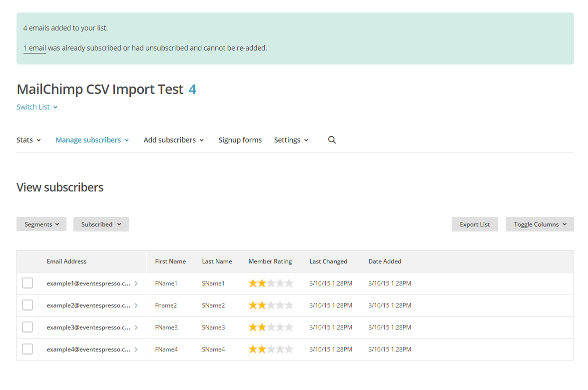Viewport: 588px width, 390px height.
Task: Sort by First Name column header
Action: pos(170,261)
